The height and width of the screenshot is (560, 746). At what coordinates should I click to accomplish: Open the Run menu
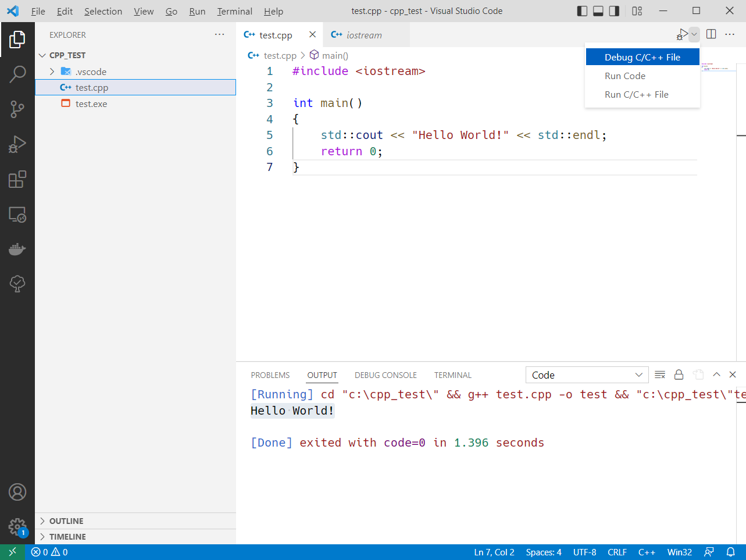pyautogui.click(x=197, y=11)
